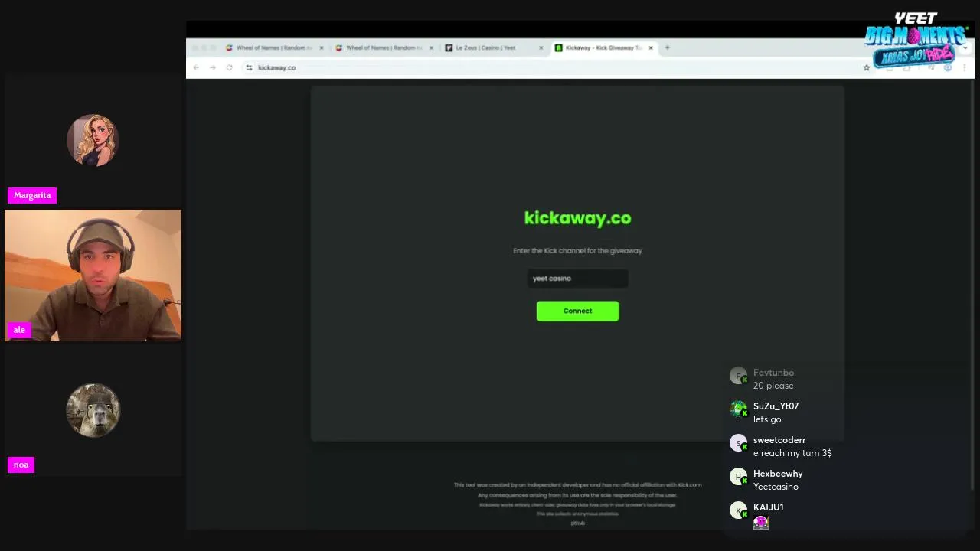Screen dimensions: 980x551
Task: Select the Kickaway Kick Giveaway tab
Action: (603, 47)
